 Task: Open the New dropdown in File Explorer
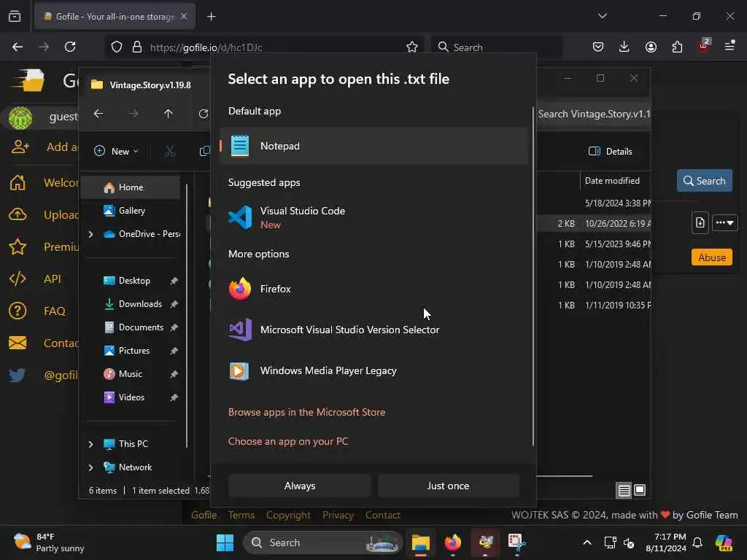[117, 152]
